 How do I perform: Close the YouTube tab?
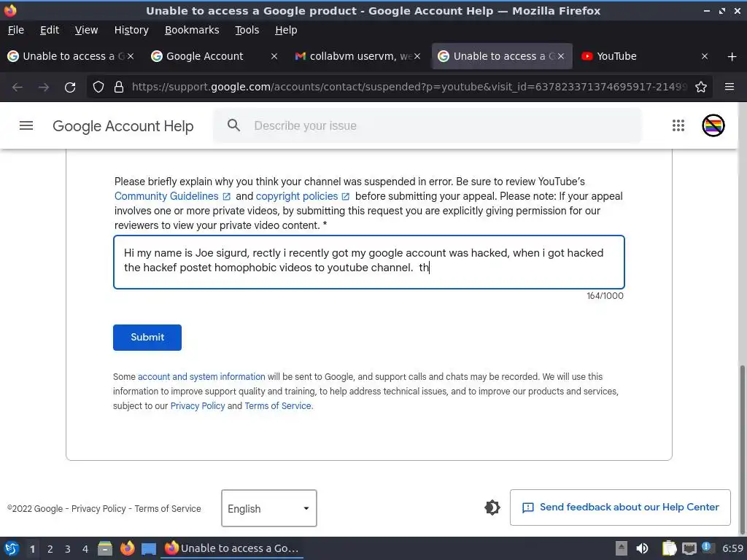[705, 57]
